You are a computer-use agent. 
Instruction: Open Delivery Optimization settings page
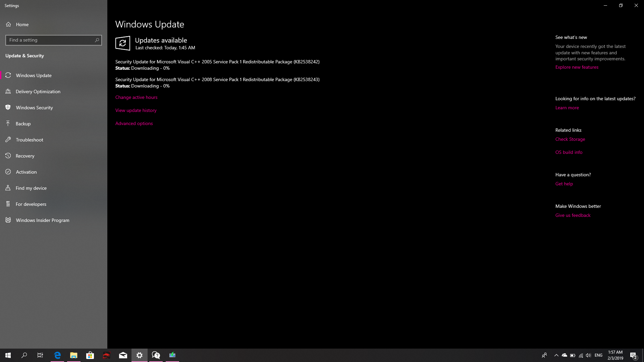point(54,92)
